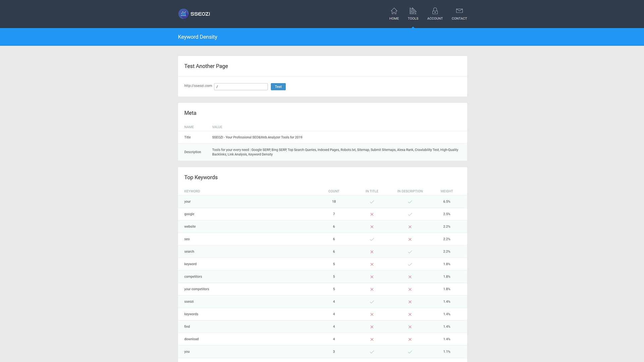
Task: Click the KEYWORD column header
Action: click(x=192, y=191)
